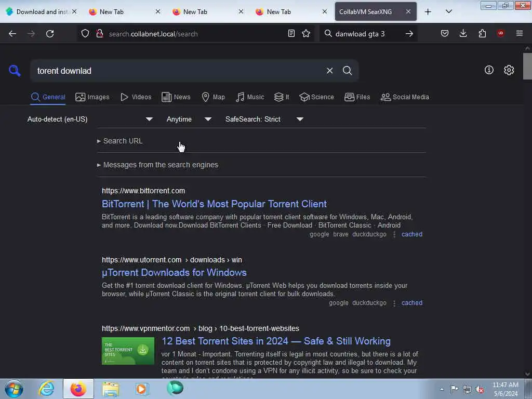Close the CollabVM SearXNG tab
This screenshot has width=532, height=399.
(408, 11)
